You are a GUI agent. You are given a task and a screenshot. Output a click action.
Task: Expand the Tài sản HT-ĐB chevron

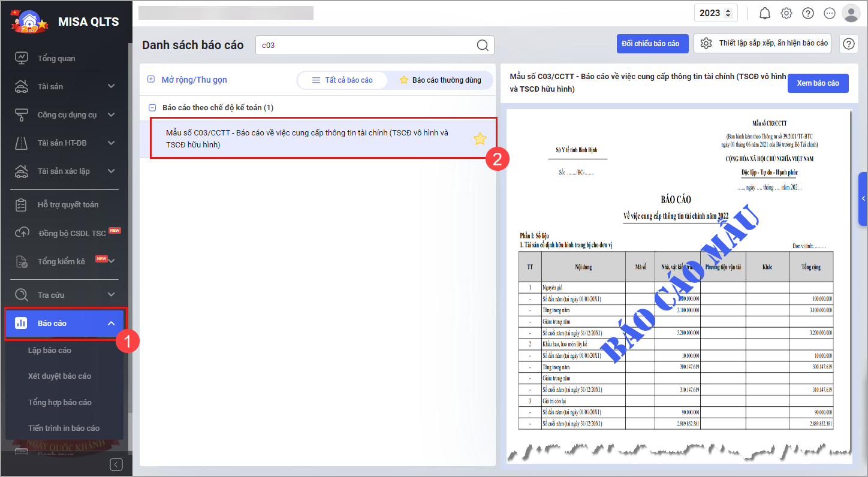[x=111, y=143]
